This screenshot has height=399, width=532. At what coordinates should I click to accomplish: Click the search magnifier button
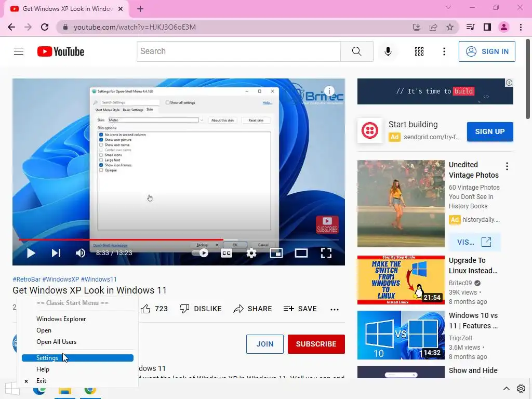point(356,51)
